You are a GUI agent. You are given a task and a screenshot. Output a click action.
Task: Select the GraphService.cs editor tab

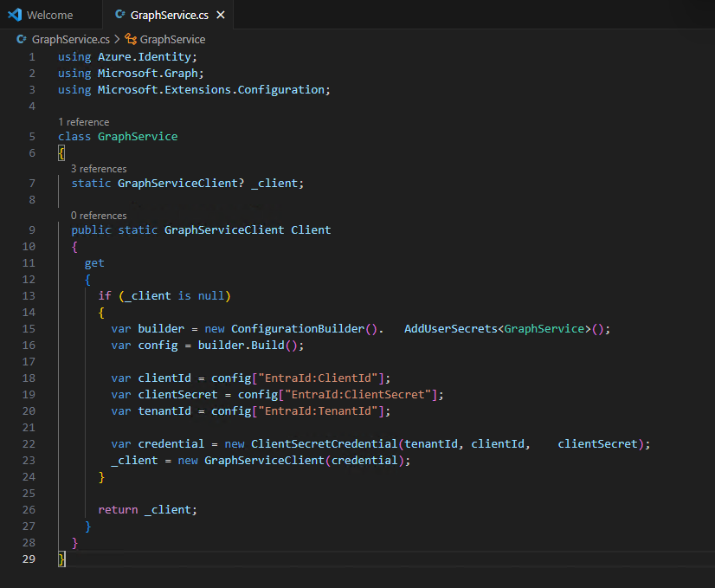coord(168,15)
